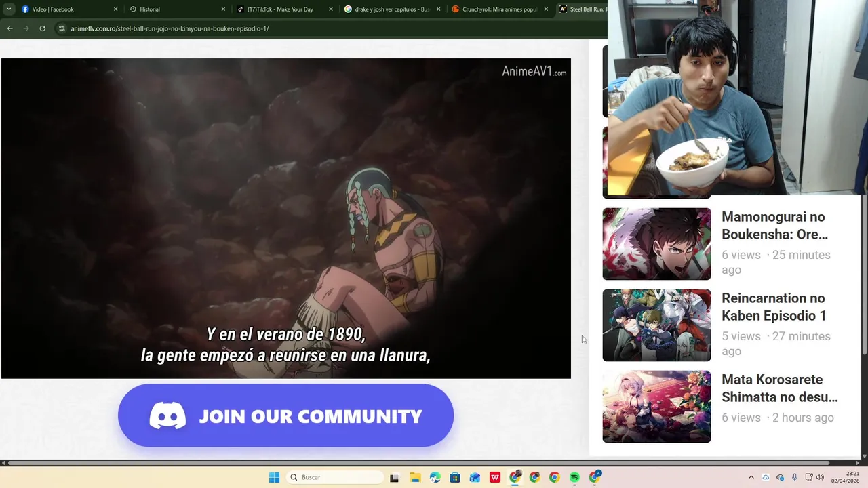Open Microsoft Edge from the taskbar
Screen dimensions: 868x488
click(435, 477)
